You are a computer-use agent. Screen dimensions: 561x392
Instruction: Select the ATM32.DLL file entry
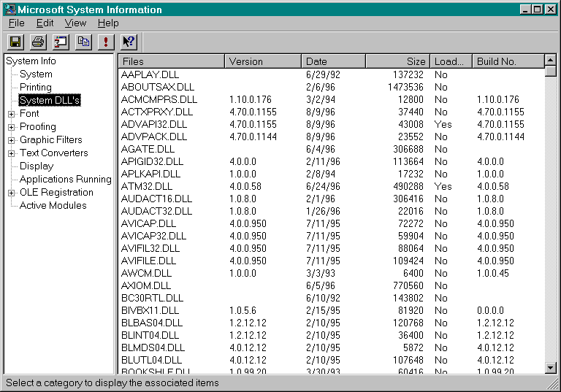click(147, 186)
